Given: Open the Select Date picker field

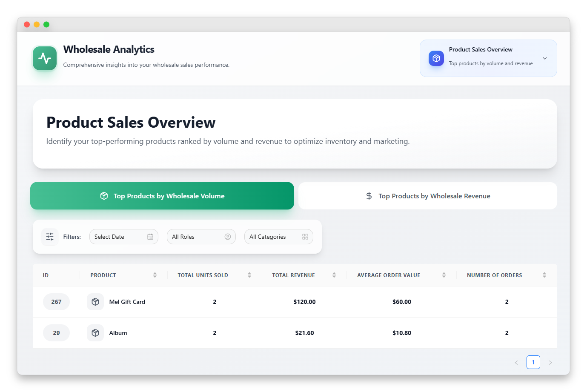Looking at the screenshot, I should coord(123,237).
